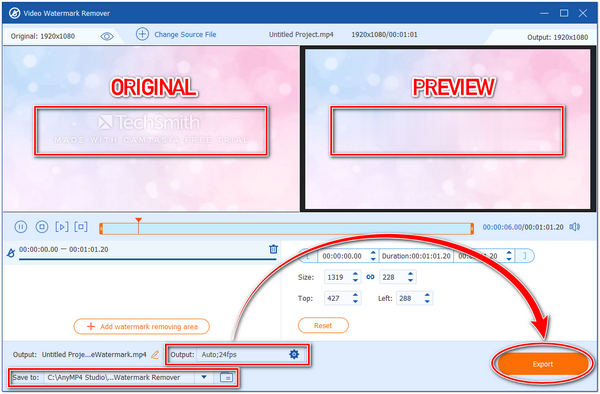Click the set-start bracket icon
The width and height of the screenshot is (600, 394).
309,256
